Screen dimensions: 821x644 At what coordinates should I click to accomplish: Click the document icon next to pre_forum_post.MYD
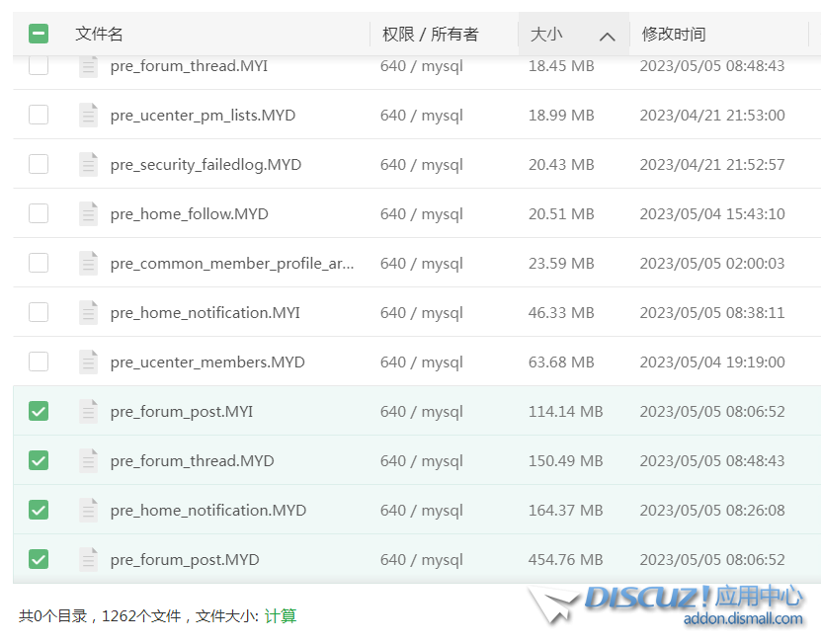click(88, 559)
